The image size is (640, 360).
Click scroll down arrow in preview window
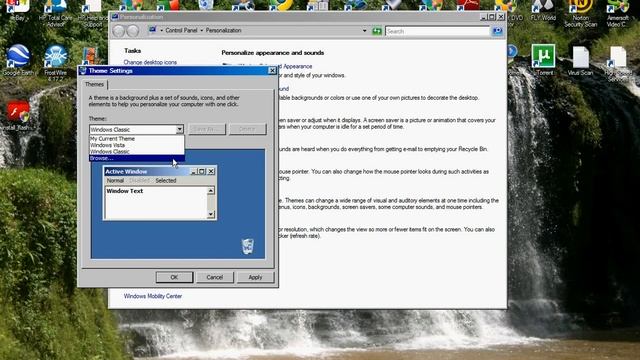pos(211,214)
